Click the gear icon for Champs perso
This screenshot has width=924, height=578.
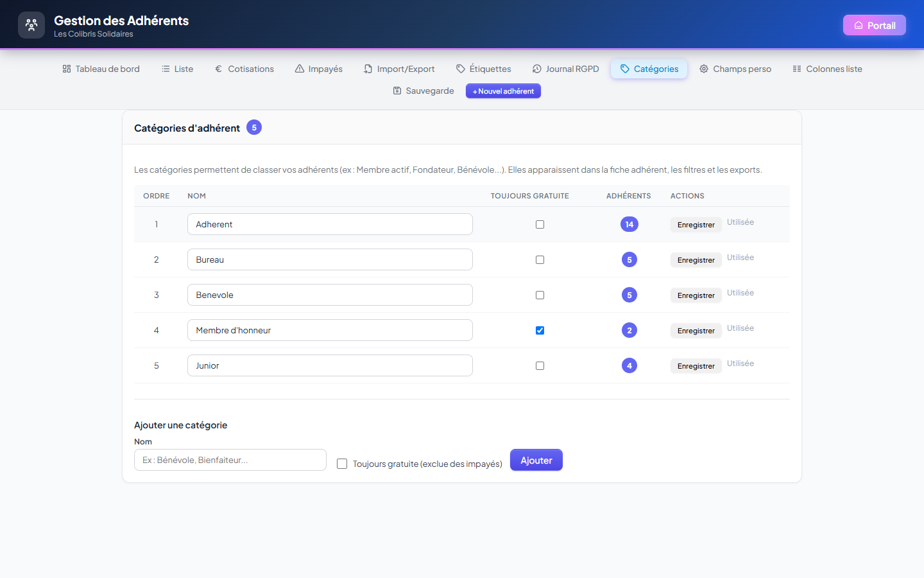click(x=704, y=69)
